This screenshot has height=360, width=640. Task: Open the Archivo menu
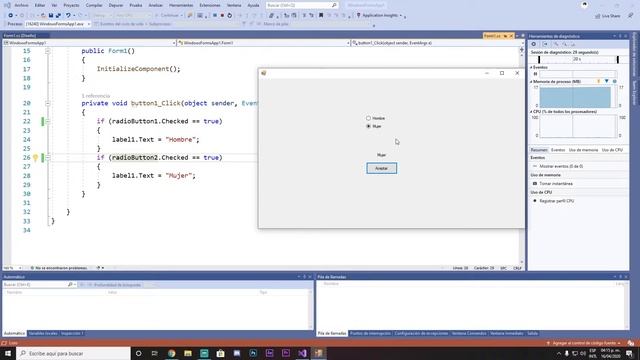[x=21, y=5]
